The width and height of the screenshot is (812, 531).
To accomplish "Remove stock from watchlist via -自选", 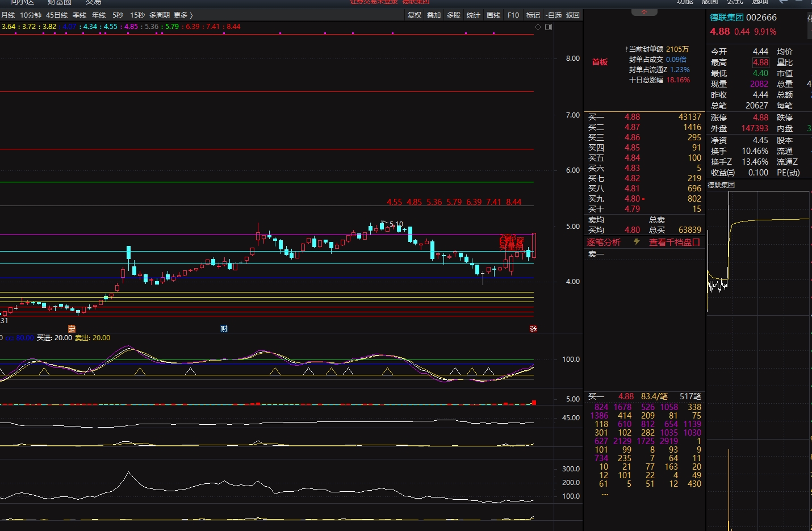I will pyautogui.click(x=553, y=15).
